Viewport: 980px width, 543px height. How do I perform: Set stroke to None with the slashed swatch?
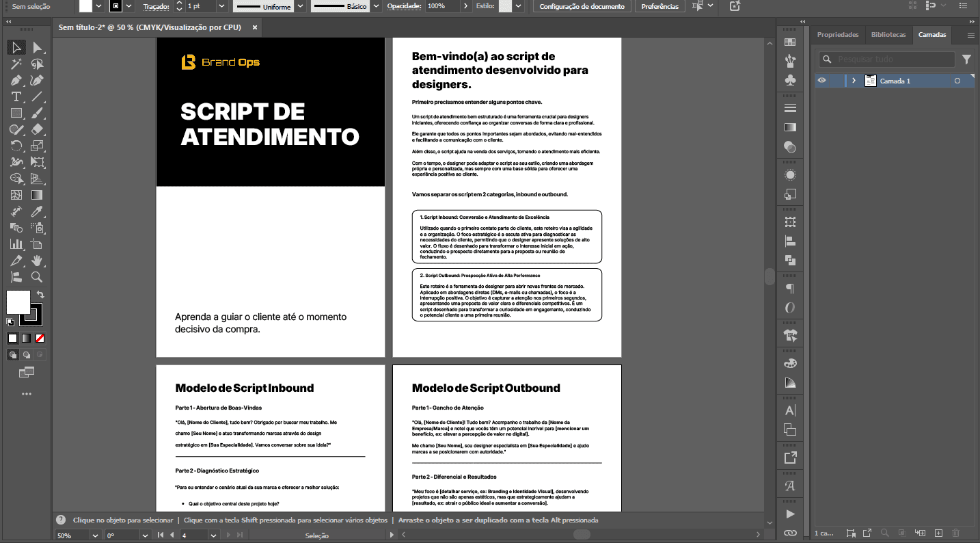click(x=40, y=338)
